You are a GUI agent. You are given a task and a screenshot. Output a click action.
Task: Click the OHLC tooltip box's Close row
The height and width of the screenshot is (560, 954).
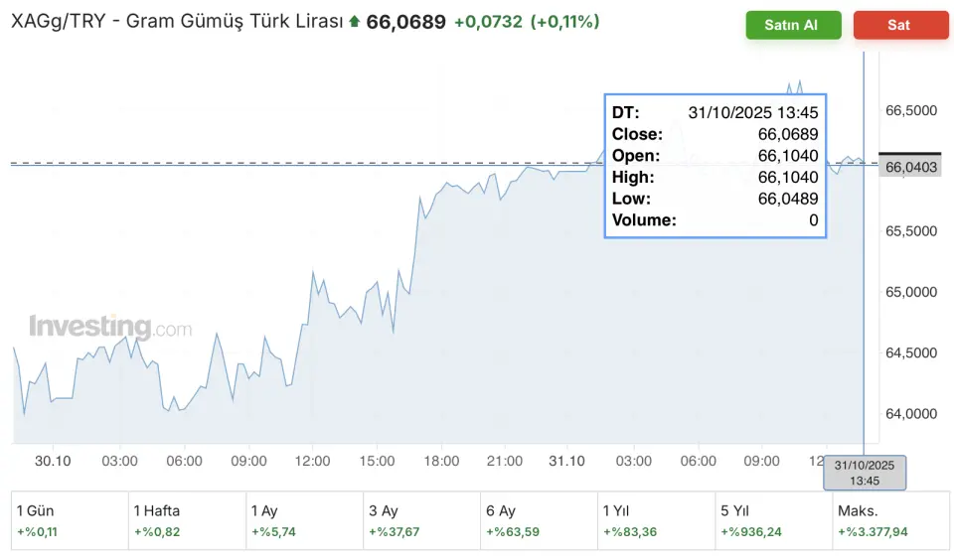[x=715, y=134]
